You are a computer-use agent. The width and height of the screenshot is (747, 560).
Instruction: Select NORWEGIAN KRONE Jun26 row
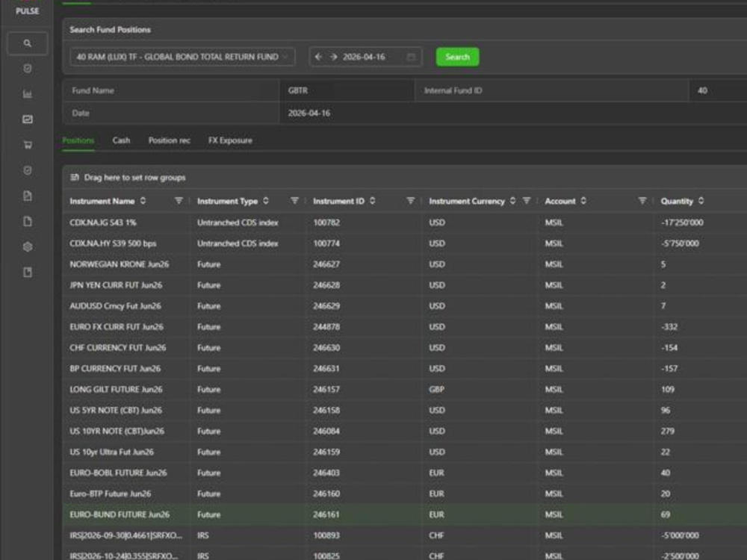tap(404, 264)
